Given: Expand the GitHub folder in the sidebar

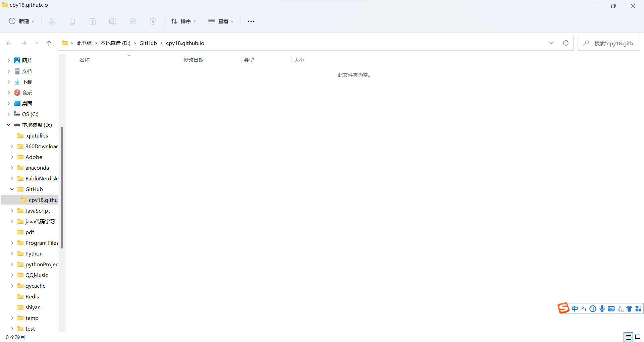Looking at the screenshot, I should point(12,189).
